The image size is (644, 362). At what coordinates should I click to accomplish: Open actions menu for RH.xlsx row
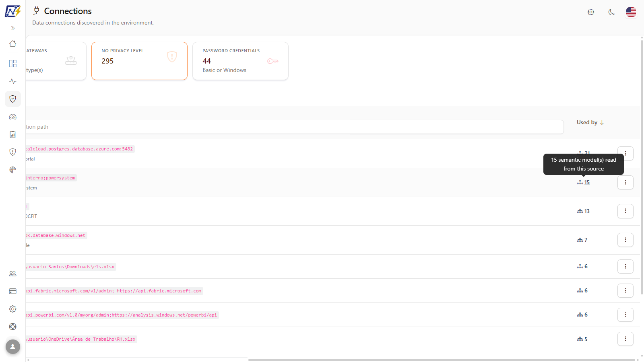point(625,339)
